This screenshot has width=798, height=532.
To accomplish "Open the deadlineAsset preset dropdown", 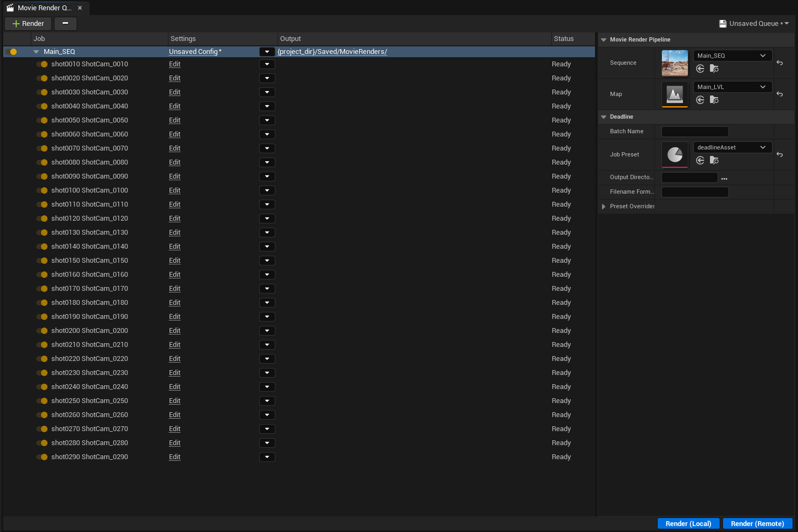I will (x=732, y=147).
